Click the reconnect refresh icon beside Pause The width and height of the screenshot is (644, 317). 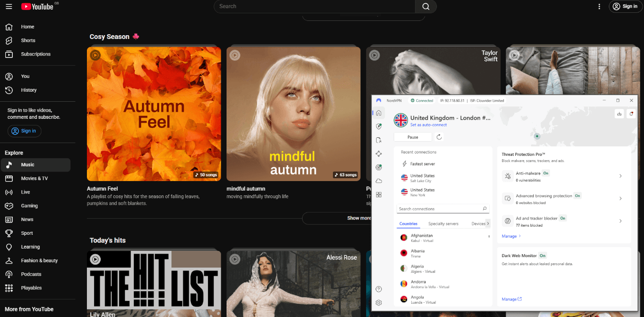(x=439, y=137)
